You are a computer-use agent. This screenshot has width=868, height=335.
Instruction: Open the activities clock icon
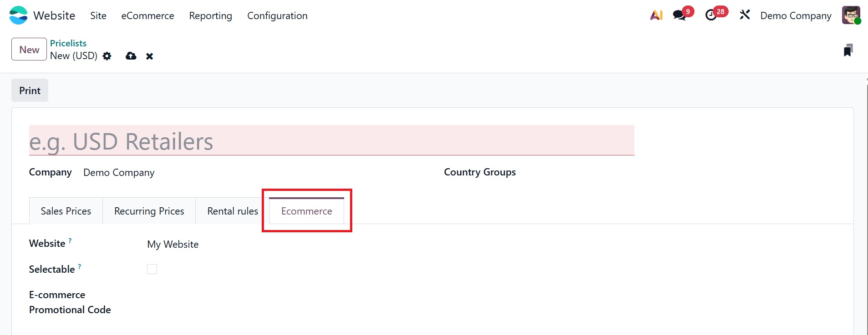pos(711,15)
